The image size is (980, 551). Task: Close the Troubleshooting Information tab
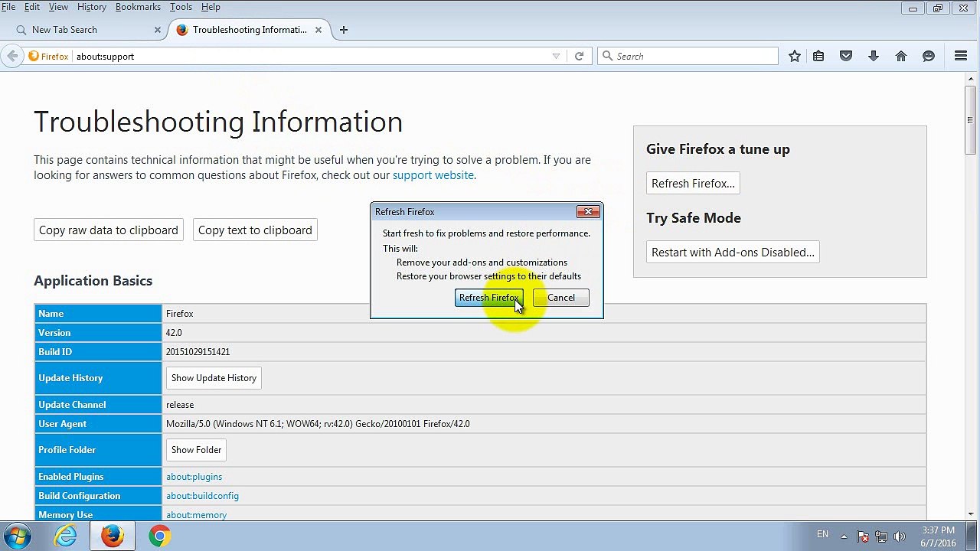318,30
